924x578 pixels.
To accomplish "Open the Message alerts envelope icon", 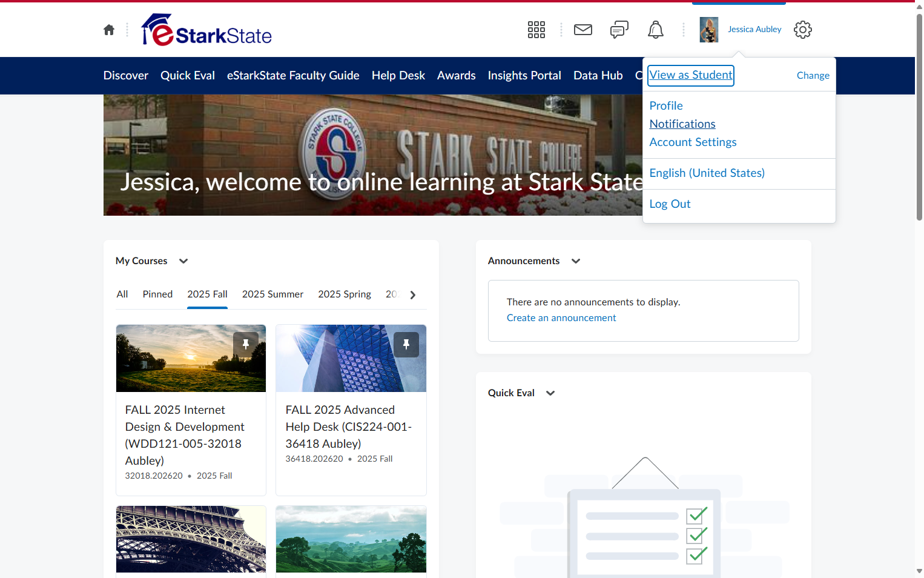I will click(583, 30).
